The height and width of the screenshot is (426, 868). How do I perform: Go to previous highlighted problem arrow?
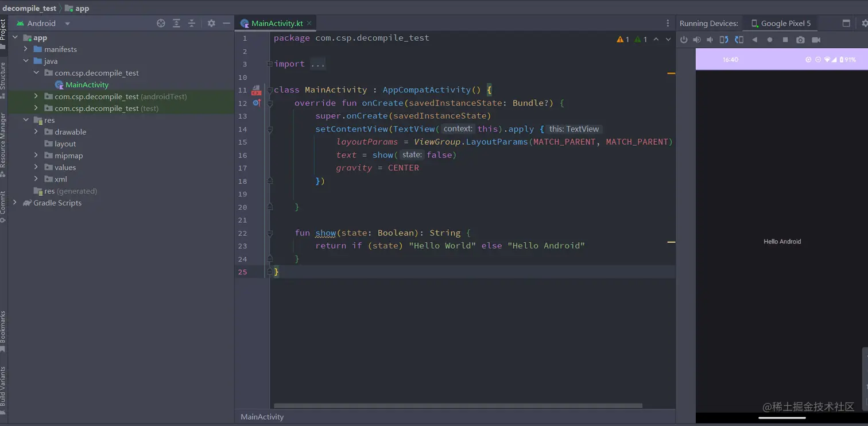point(656,40)
